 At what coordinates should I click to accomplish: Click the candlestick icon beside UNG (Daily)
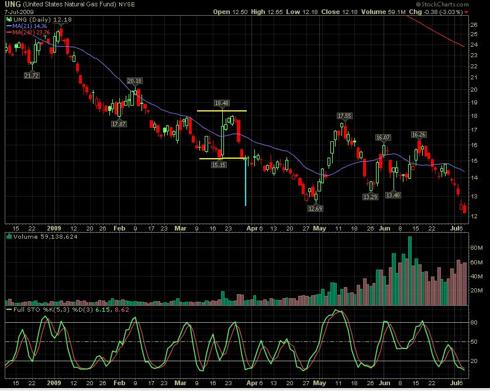pos(9,20)
